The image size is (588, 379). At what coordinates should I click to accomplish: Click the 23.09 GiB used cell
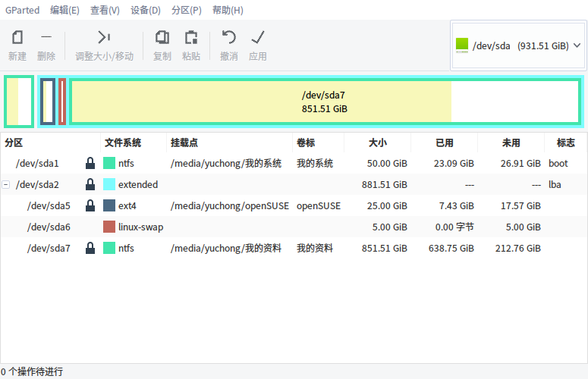coord(454,163)
